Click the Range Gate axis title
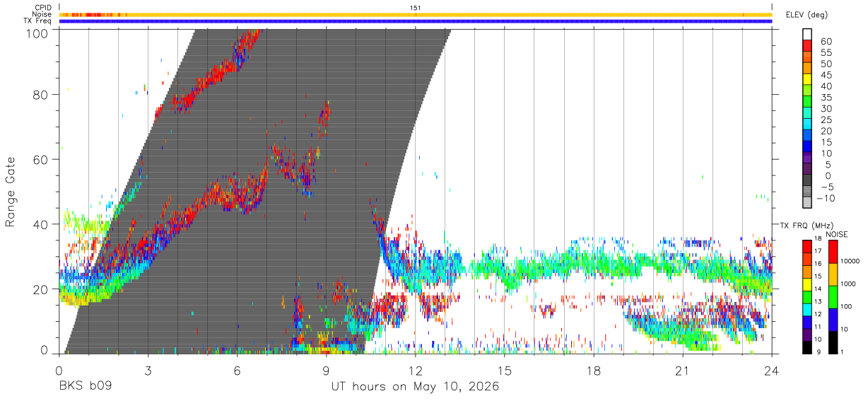 coord(11,192)
